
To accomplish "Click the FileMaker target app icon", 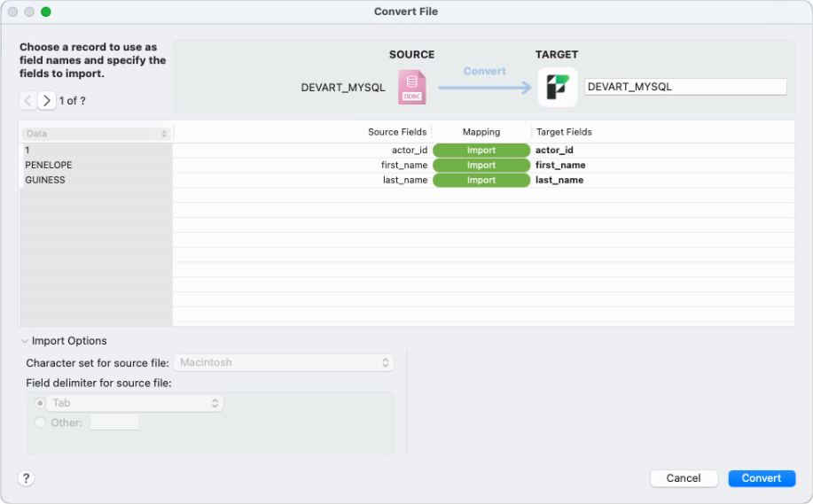I will pyautogui.click(x=558, y=87).
